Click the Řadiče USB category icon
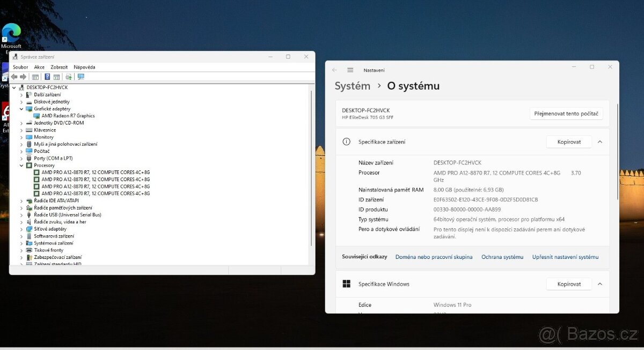The width and height of the screenshot is (644, 350). (x=29, y=214)
